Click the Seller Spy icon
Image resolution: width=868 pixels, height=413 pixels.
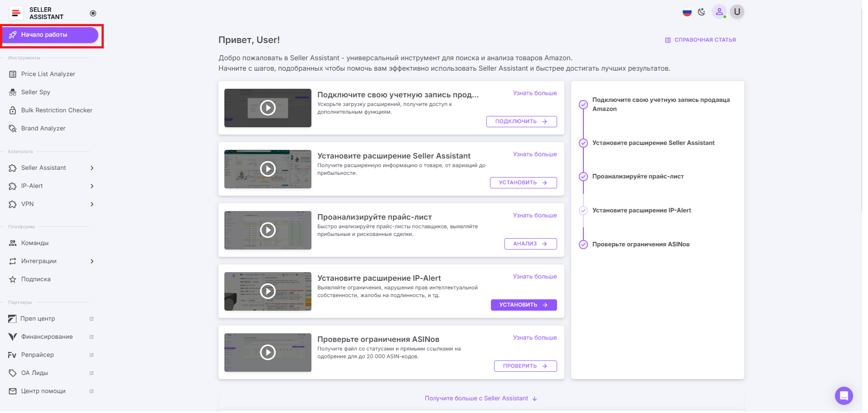tap(13, 92)
